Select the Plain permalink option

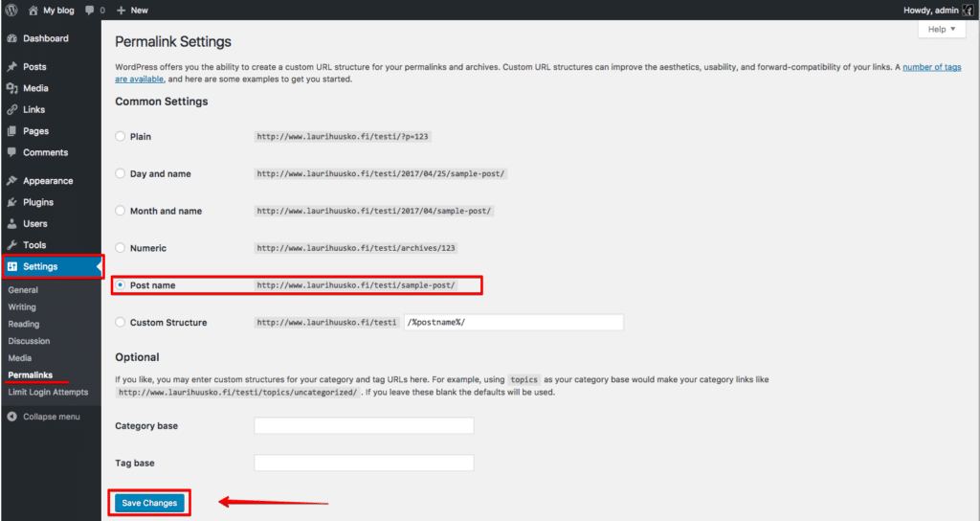click(x=120, y=136)
